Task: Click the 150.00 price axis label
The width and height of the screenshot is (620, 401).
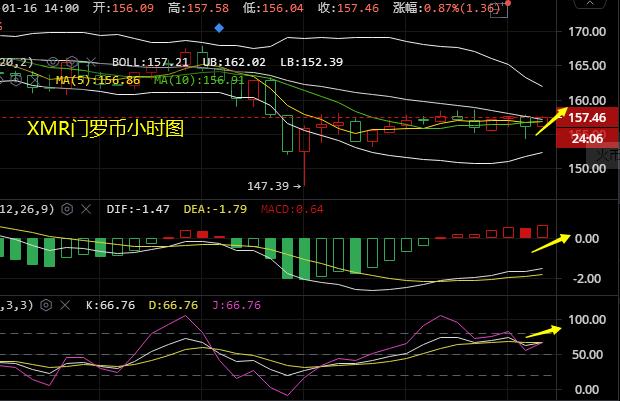Action: (587, 168)
